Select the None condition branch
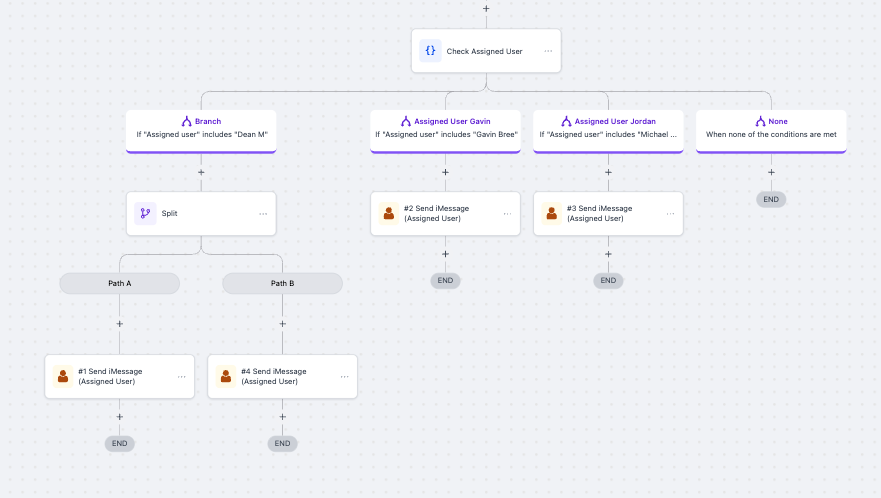The width and height of the screenshot is (881, 498). [771, 128]
